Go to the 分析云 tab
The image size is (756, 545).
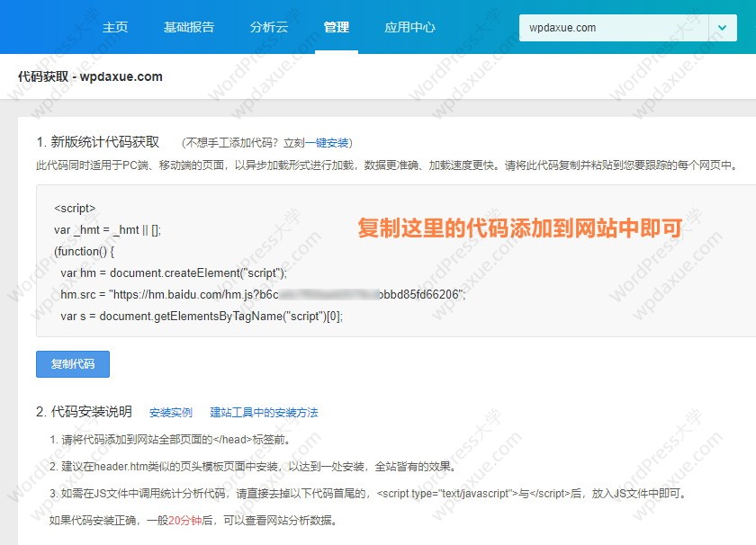268,27
